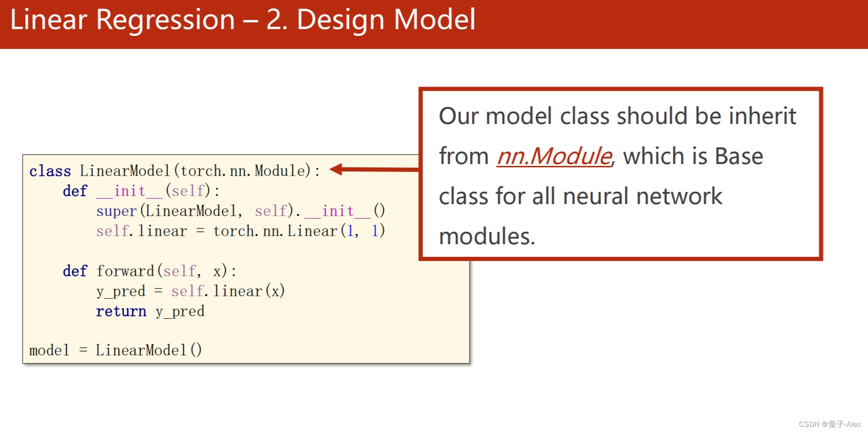Click the code line 'def __init__(self):'
868x432 pixels.
point(141,191)
